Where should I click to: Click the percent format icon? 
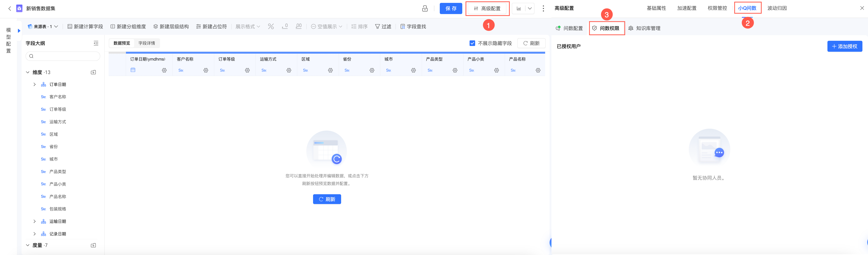(x=271, y=26)
